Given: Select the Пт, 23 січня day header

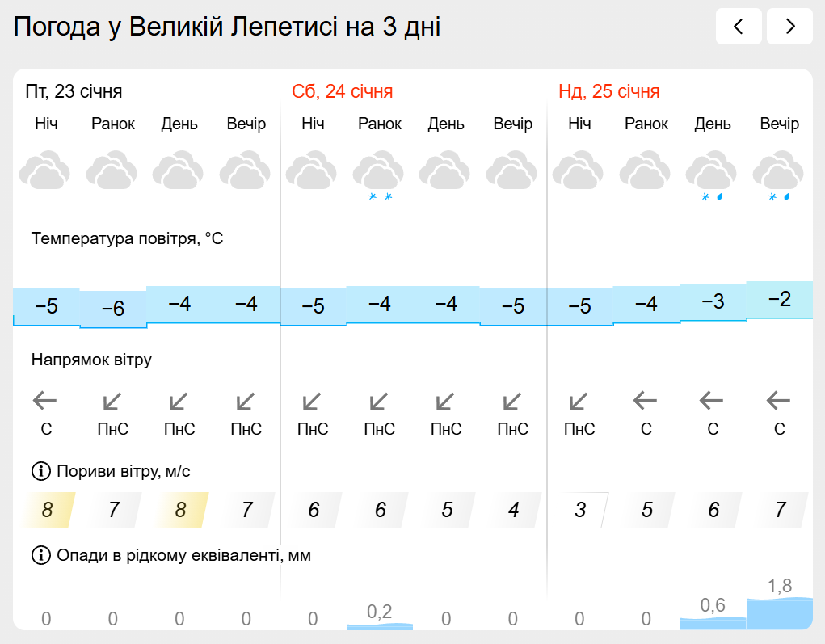Looking at the screenshot, I should click(74, 91).
